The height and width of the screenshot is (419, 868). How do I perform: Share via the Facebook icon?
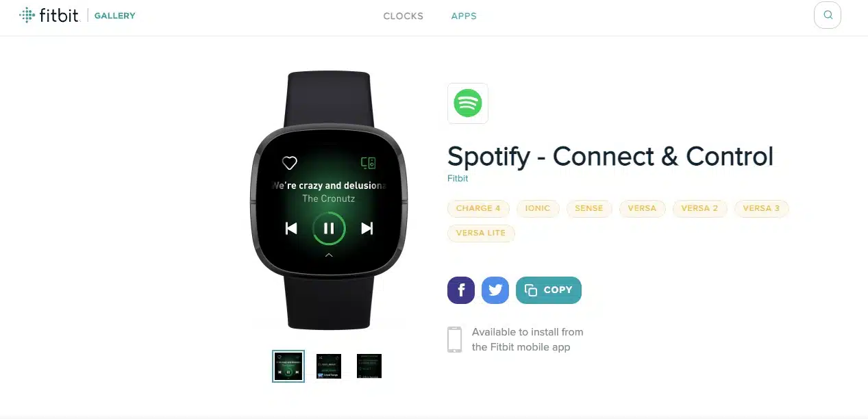(x=461, y=290)
